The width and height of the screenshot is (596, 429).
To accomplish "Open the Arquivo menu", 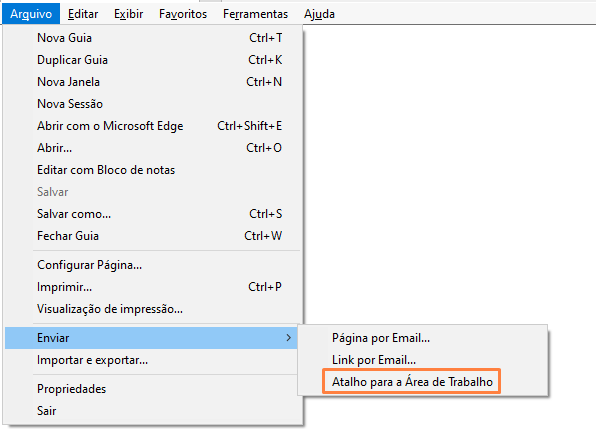I will click(31, 14).
